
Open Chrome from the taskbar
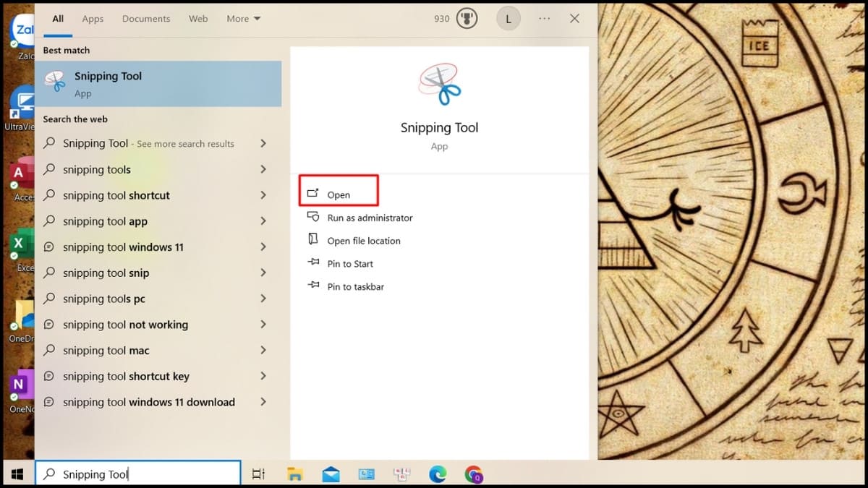point(474,474)
